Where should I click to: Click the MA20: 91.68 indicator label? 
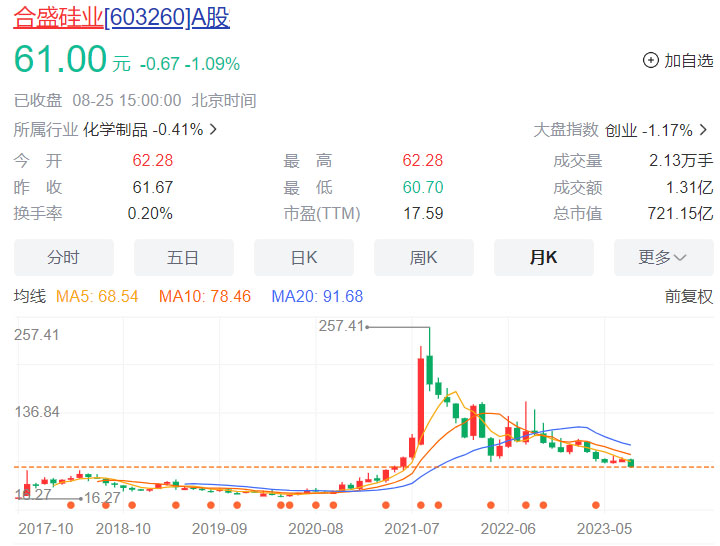click(317, 296)
